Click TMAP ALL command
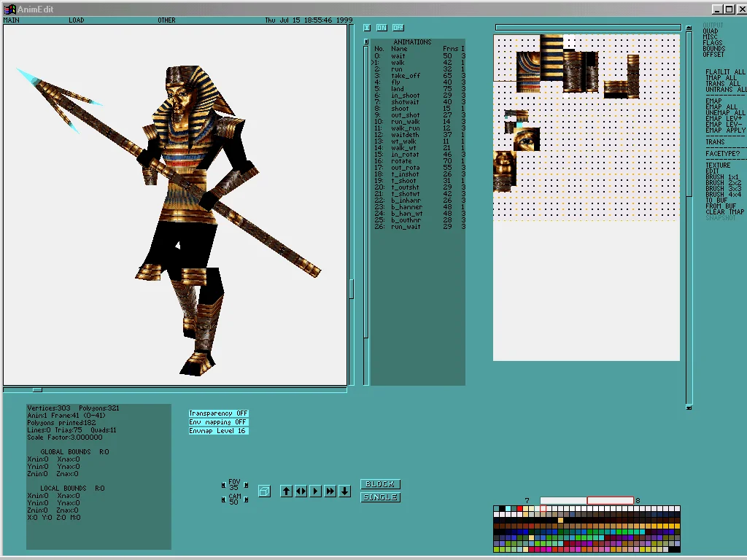747x560 pixels. [x=721, y=77]
